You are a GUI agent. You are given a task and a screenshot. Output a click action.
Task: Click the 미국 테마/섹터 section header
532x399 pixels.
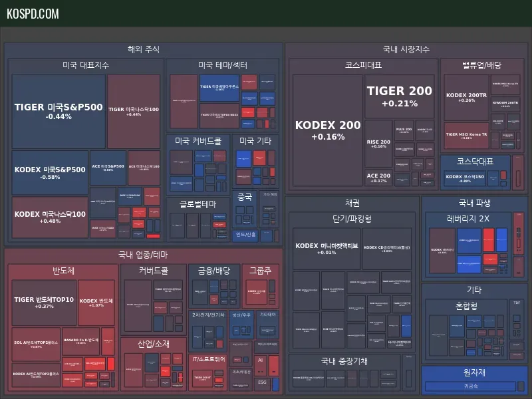223,65
